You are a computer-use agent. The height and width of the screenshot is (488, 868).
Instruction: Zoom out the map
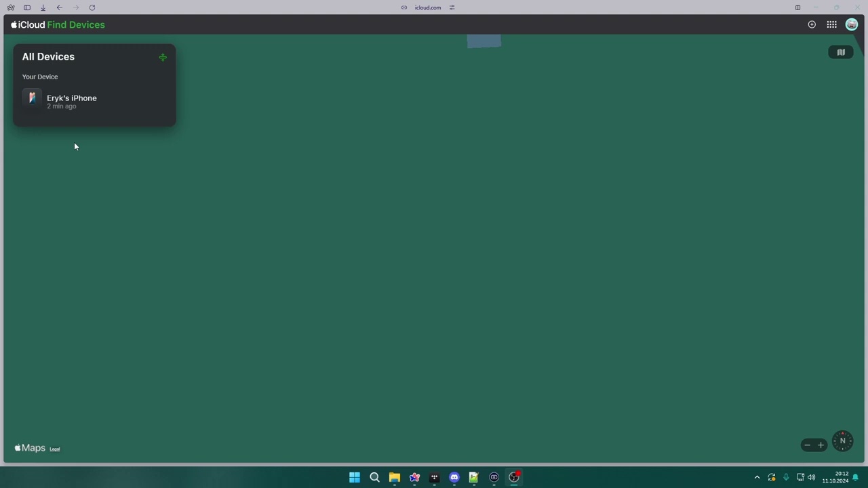pyautogui.click(x=807, y=445)
